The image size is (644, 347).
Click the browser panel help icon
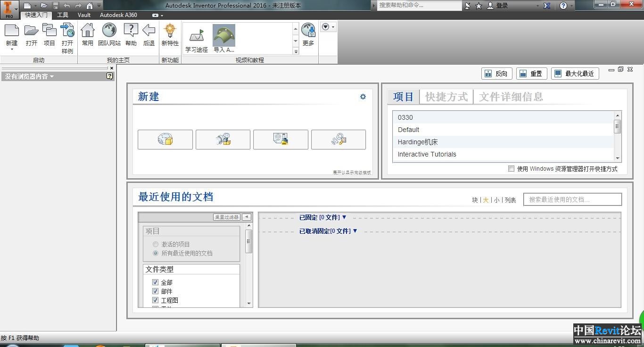[x=110, y=76]
